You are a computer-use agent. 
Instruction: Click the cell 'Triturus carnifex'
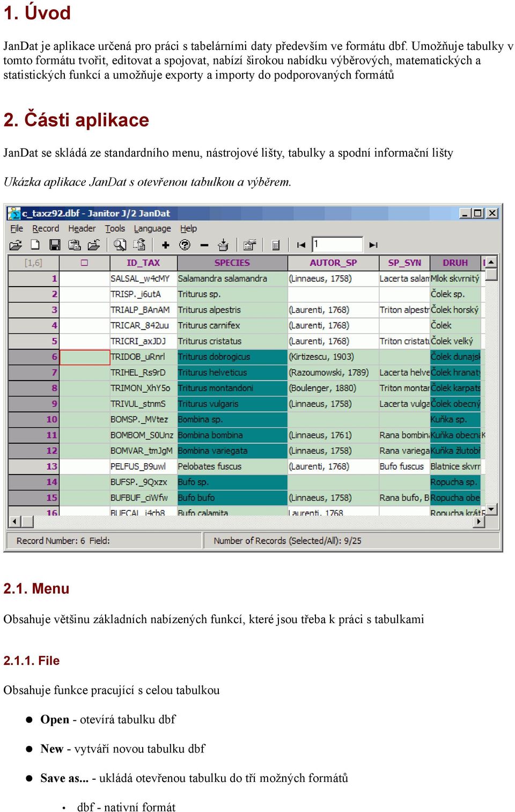click(x=232, y=325)
